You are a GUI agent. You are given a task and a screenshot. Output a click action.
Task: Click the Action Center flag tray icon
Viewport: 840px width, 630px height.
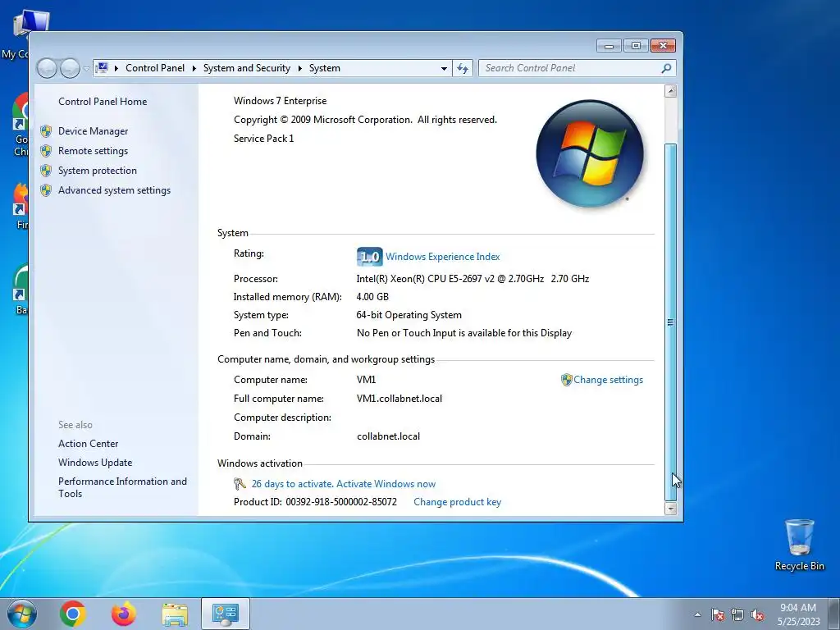[717, 614]
